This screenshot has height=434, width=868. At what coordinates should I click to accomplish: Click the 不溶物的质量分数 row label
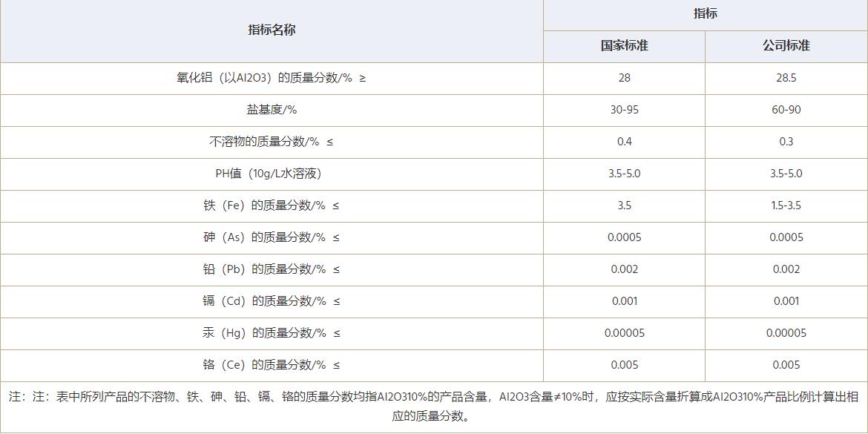click(272, 142)
